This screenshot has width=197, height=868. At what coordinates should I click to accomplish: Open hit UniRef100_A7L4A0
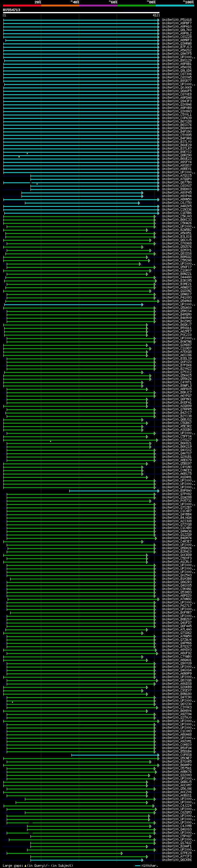(177, 629)
